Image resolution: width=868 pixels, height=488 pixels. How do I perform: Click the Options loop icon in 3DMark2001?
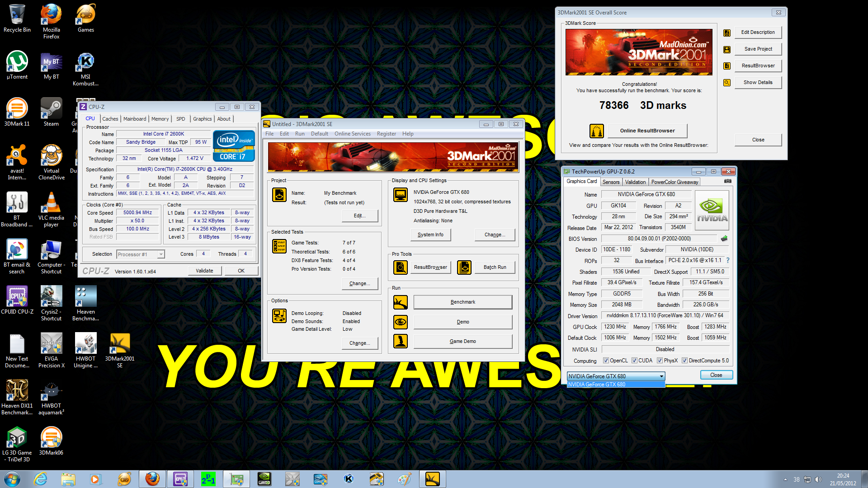pyautogui.click(x=279, y=316)
